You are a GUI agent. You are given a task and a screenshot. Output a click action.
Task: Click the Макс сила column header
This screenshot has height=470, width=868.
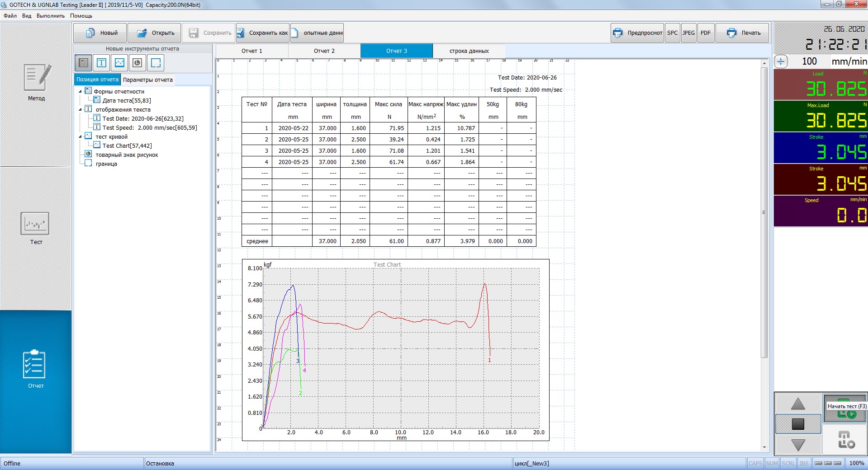click(389, 104)
